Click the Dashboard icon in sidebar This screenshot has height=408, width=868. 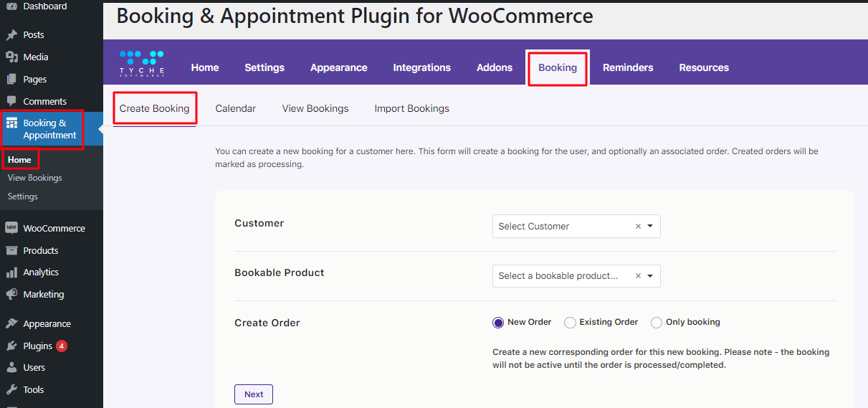[x=11, y=6]
